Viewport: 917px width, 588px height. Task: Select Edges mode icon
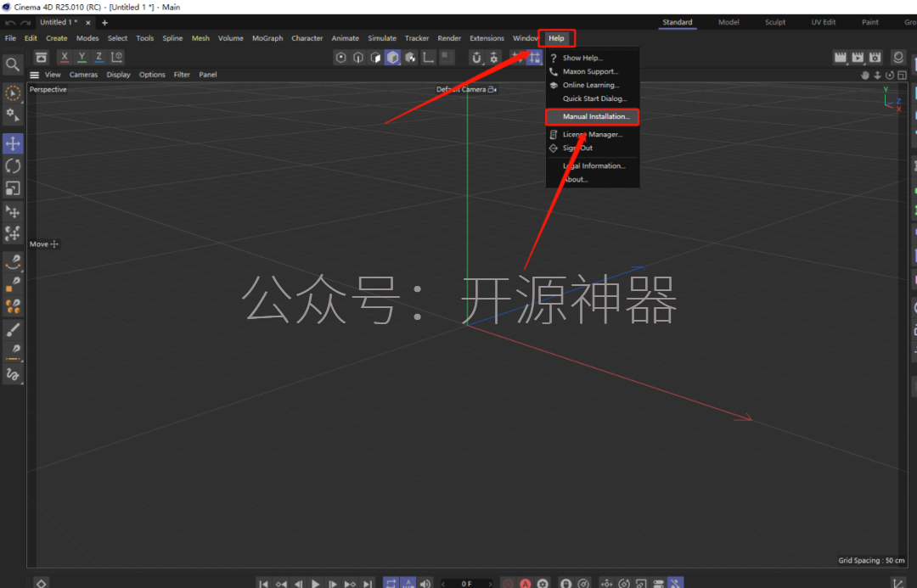358,58
